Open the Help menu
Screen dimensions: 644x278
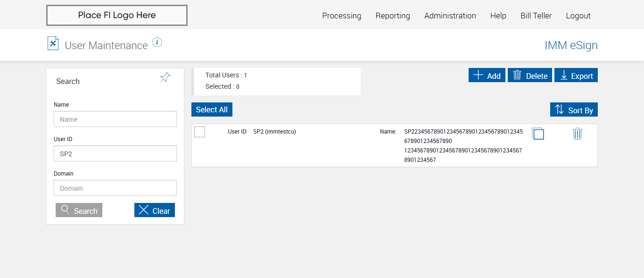[x=498, y=16]
